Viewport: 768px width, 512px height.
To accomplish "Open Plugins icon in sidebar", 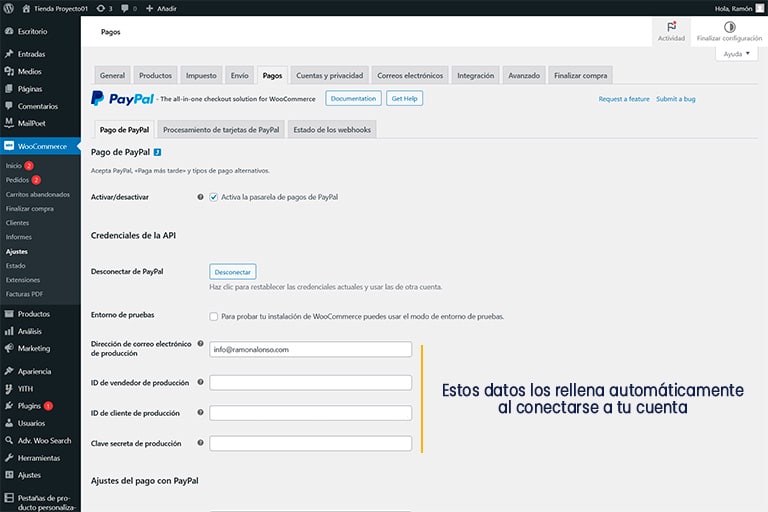I will point(9,406).
